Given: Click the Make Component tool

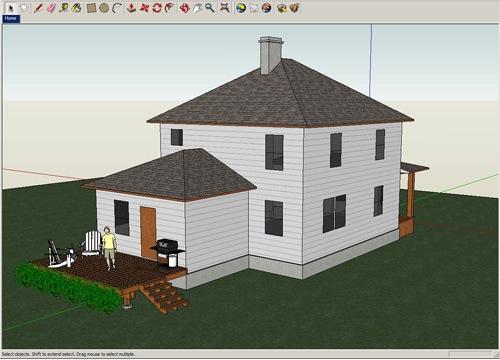Looking at the screenshot, I should point(24,8).
